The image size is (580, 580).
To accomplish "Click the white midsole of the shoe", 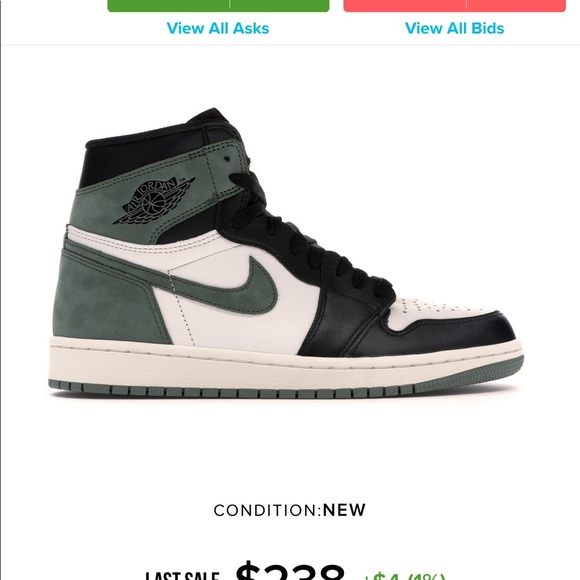I will click(285, 368).
